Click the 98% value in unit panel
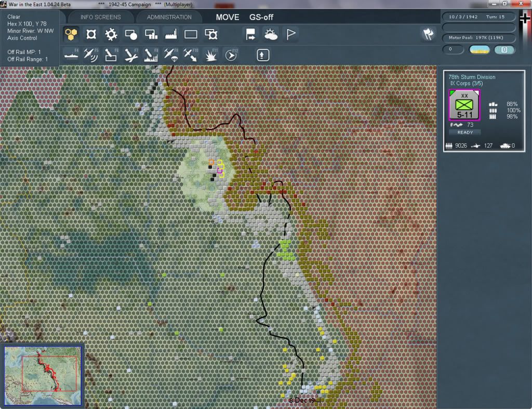The width and height of the screenshot is (532, 409). click(x=512, y=117)
